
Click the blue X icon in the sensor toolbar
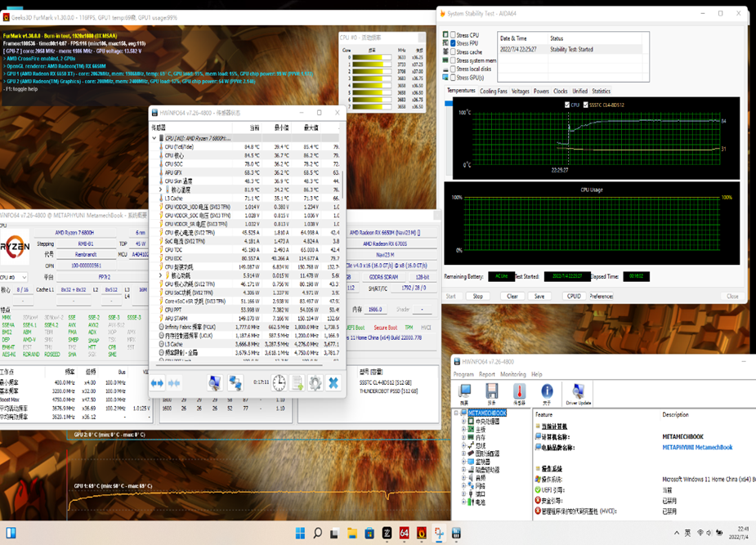pos(333,383)
